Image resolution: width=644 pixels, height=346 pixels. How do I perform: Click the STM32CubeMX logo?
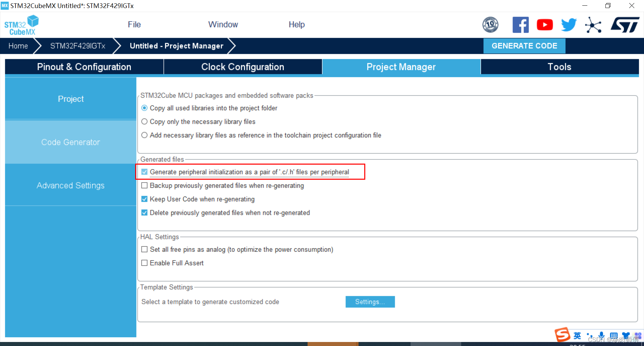pyautogui.click(x=21, y=25)
